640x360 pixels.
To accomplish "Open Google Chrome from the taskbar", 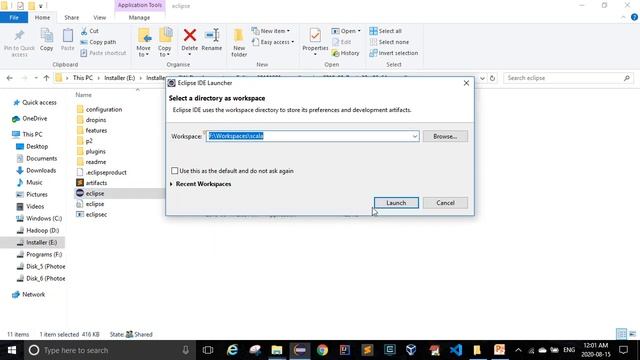I will pyautogui.click(x=322, y=350).
